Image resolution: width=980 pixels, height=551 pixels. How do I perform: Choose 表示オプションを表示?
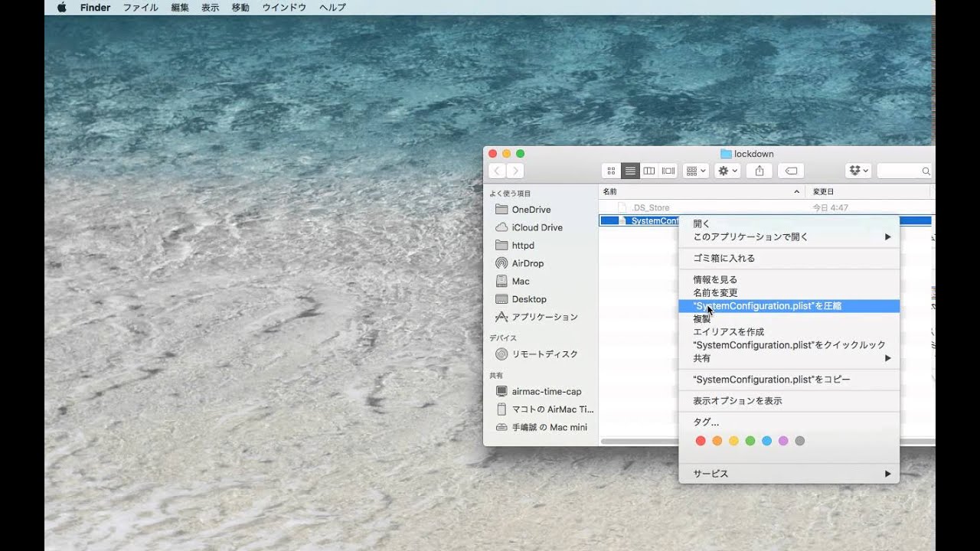click(x=789, y=401)
